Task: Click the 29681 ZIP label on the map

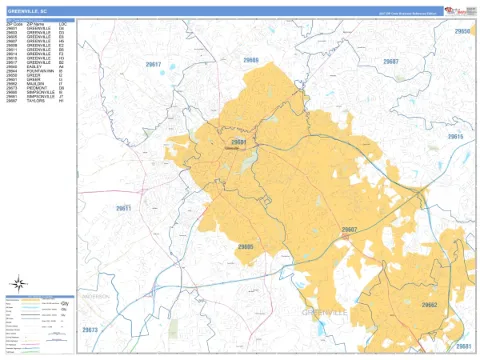Action: click(464, 347)
